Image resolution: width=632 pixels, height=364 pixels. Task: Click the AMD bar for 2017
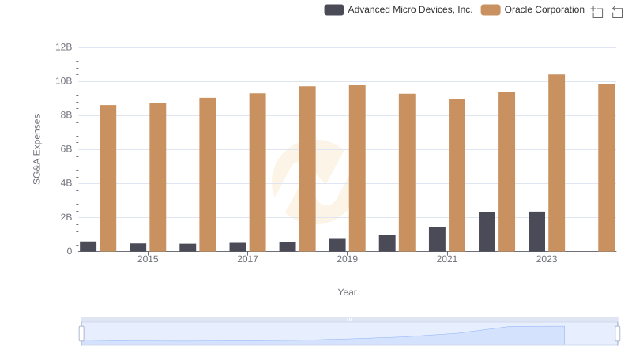238,247
